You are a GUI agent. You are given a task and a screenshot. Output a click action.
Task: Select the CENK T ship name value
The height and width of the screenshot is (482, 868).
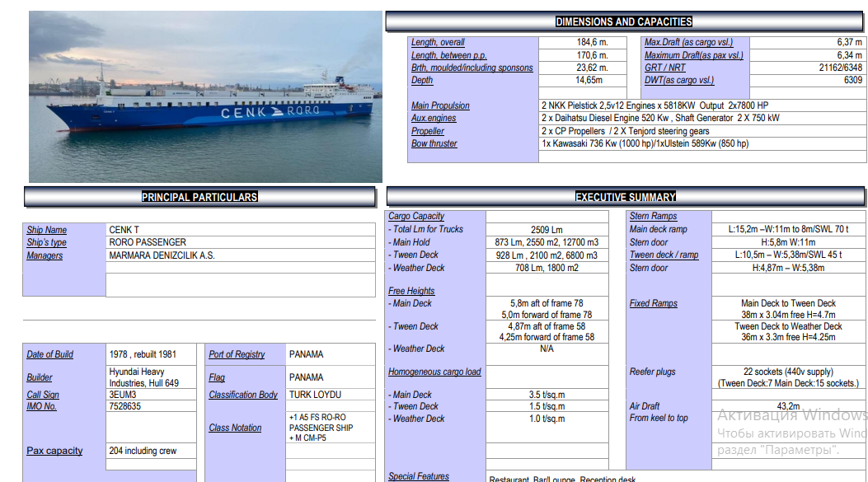click(x=124, y=230)
